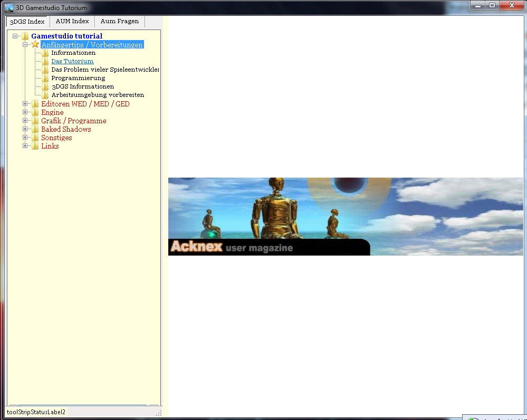Open the Programmierung entry
This screenshot has height=420, width=527.
coord(78,78)
